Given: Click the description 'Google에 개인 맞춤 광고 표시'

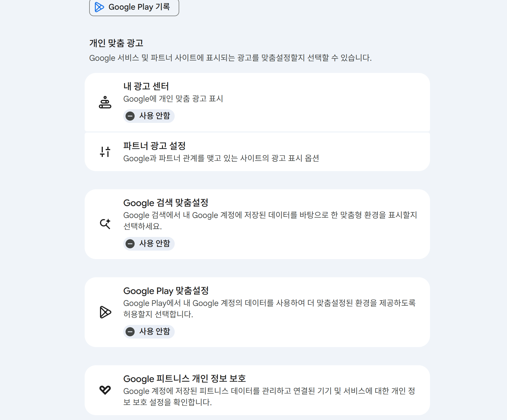Looking at the screenshot, I should 173,99.
